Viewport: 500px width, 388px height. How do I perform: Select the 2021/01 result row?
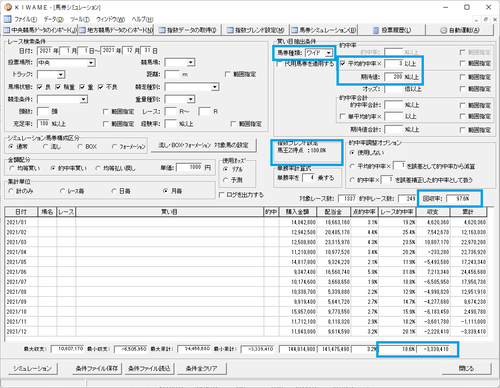(x=246, y=222)
